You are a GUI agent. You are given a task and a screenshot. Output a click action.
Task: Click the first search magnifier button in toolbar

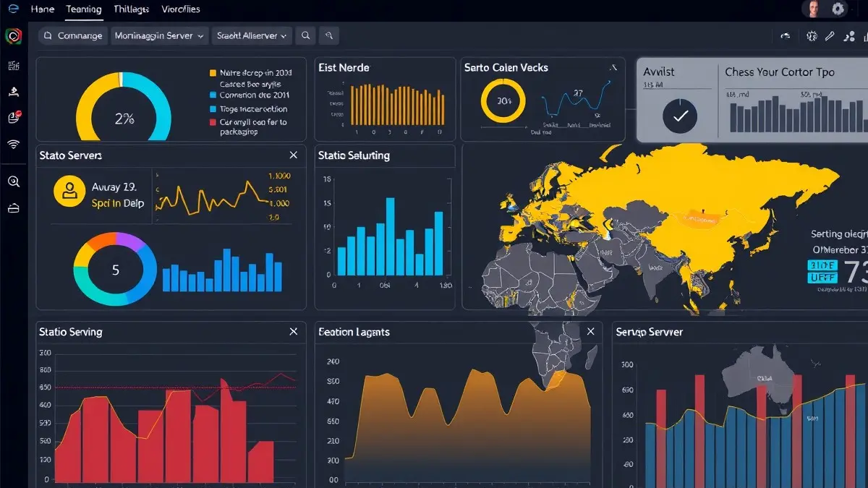coord(306,35)
